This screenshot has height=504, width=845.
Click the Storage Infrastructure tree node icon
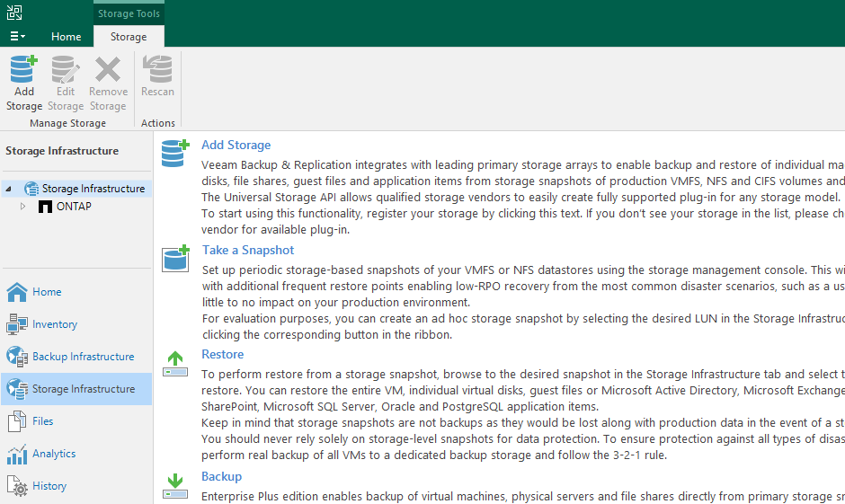click(31, 189)
